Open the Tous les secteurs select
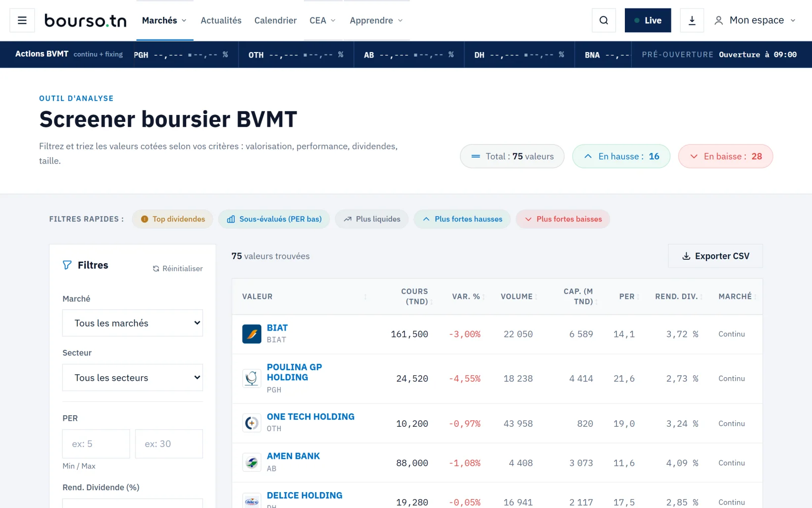Image resolution: width=812 pixels, height=508 pixels. point(133,378)
